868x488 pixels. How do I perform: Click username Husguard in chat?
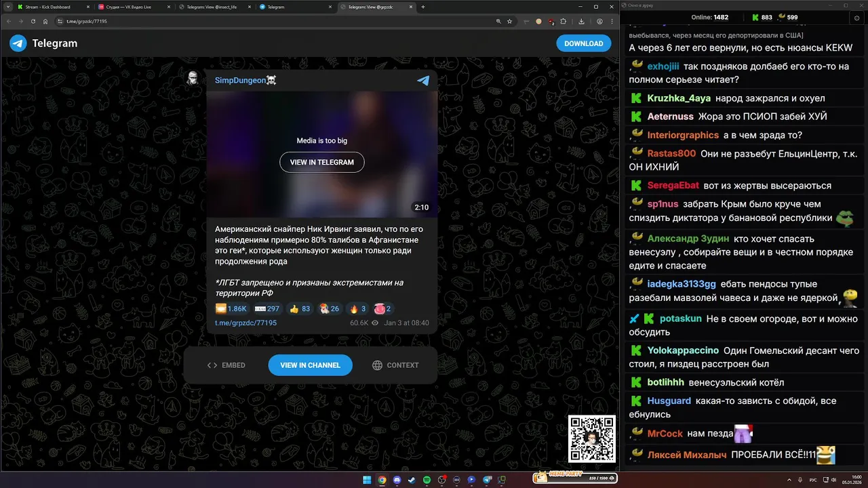(669, 401)
